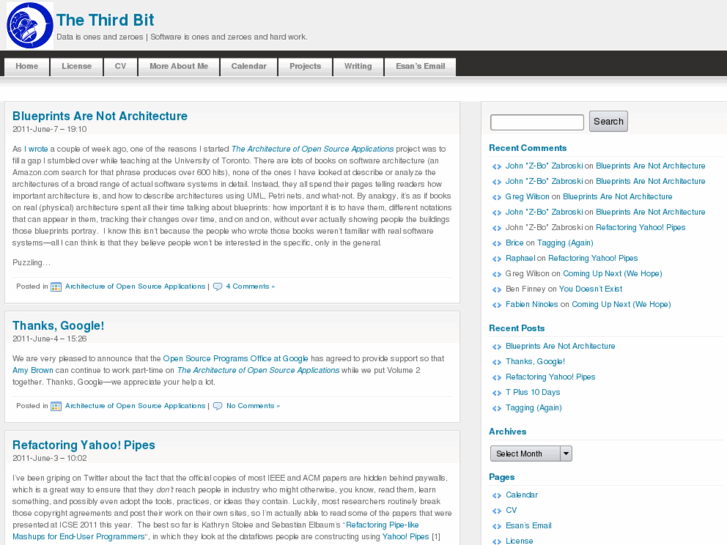Open Architecture of Open Source Applications category under Blueprints post
This screenshot has width=727, height=545.
point(135,286)
